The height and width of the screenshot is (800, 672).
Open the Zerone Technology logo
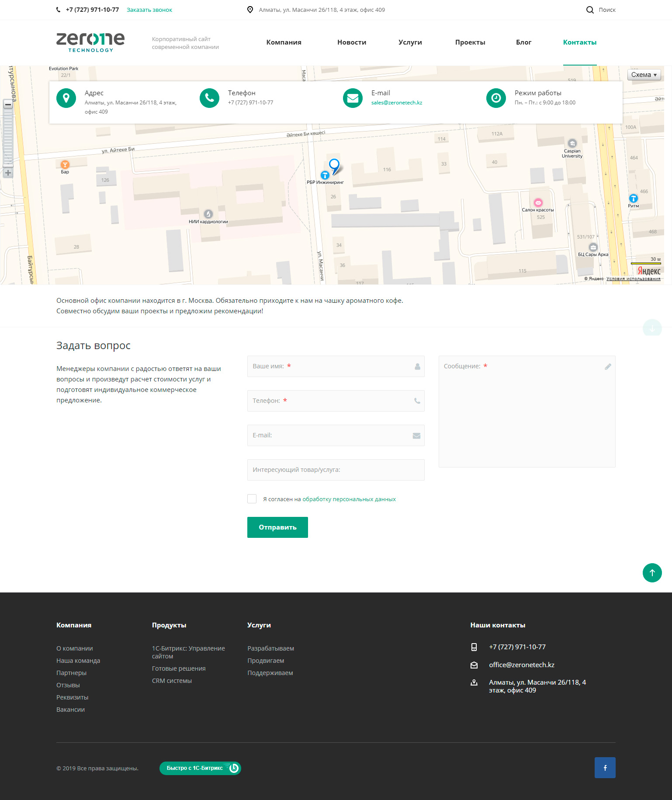[90, 42]
